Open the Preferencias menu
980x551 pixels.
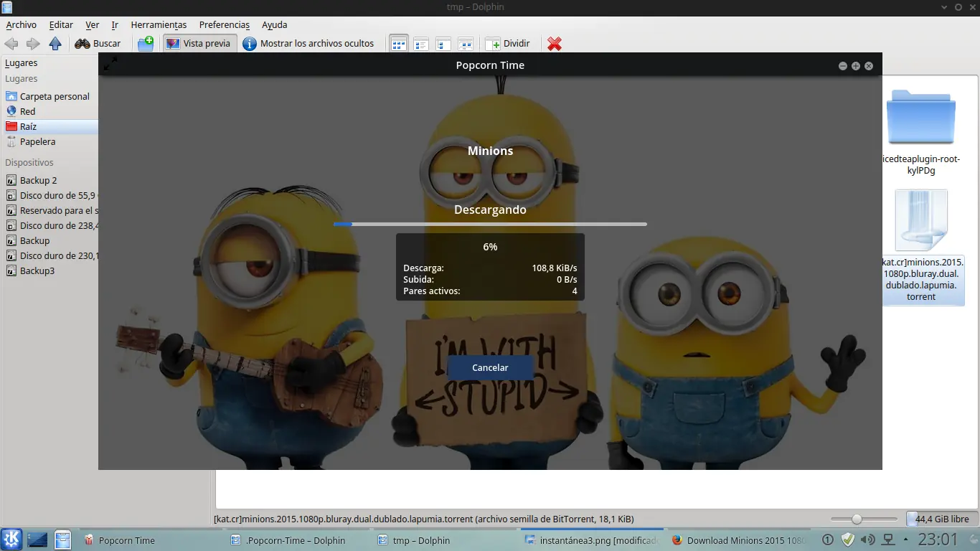225,24
